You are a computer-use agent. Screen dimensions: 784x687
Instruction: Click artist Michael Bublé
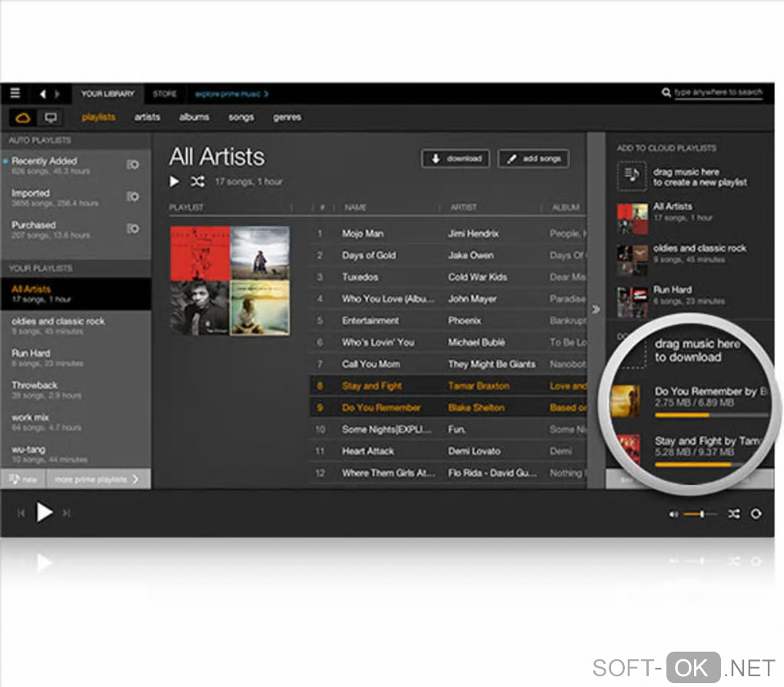tap(476, 343)
